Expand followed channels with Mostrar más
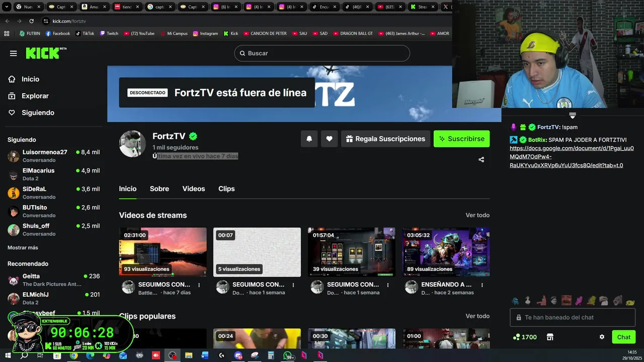This screenshot has height=362, width=644. click(x=23, y=247)
